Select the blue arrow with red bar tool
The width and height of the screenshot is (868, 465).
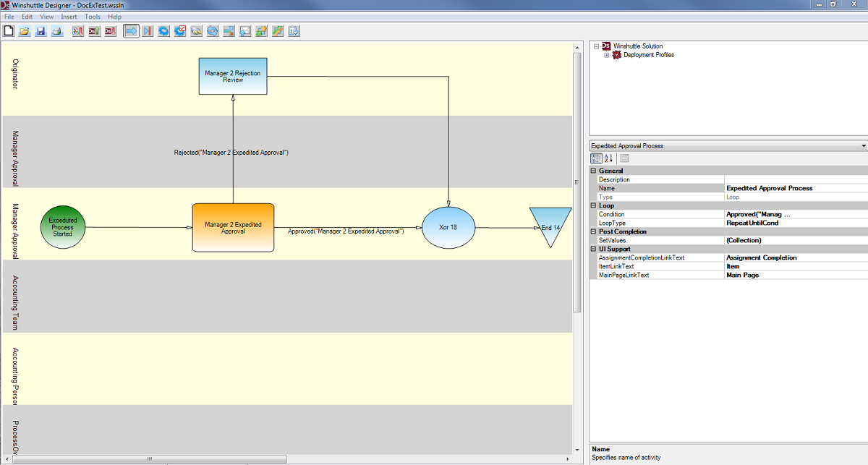point(148,31)
